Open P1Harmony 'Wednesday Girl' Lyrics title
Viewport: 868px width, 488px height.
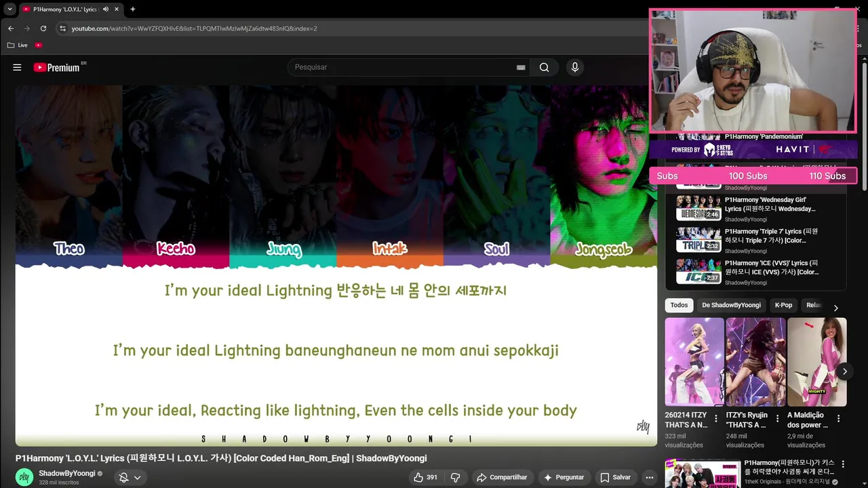pos(770,204)
